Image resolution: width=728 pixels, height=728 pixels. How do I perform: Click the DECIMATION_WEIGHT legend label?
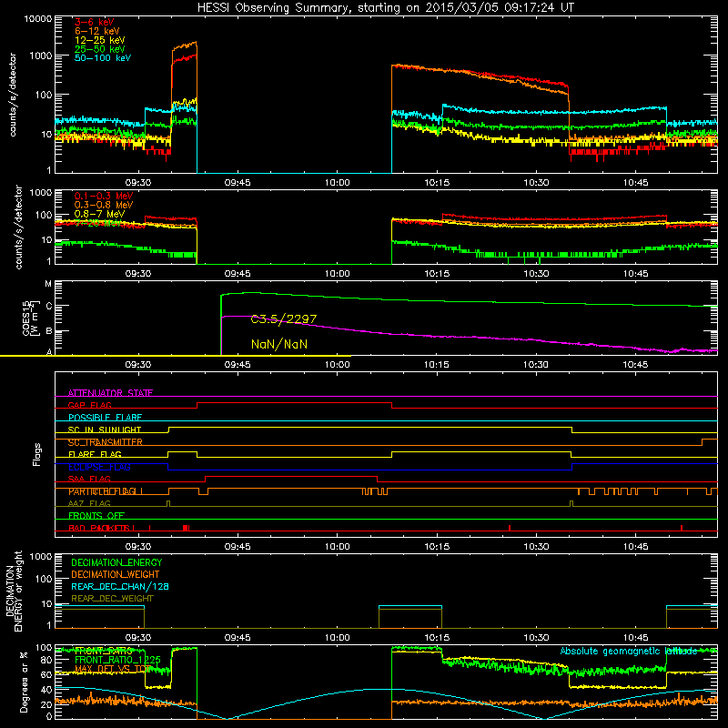[116, 574]
